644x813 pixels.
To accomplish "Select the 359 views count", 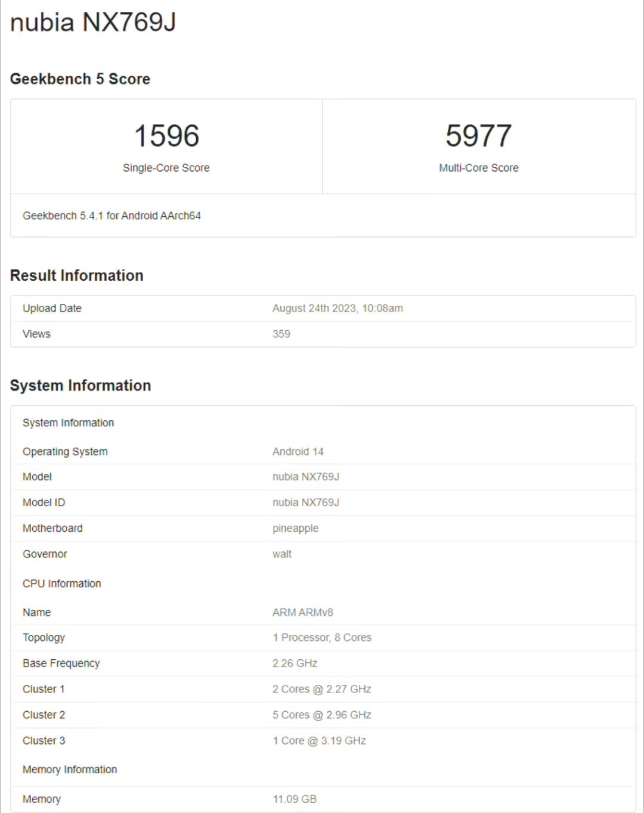I will click(x=281, y=334).
